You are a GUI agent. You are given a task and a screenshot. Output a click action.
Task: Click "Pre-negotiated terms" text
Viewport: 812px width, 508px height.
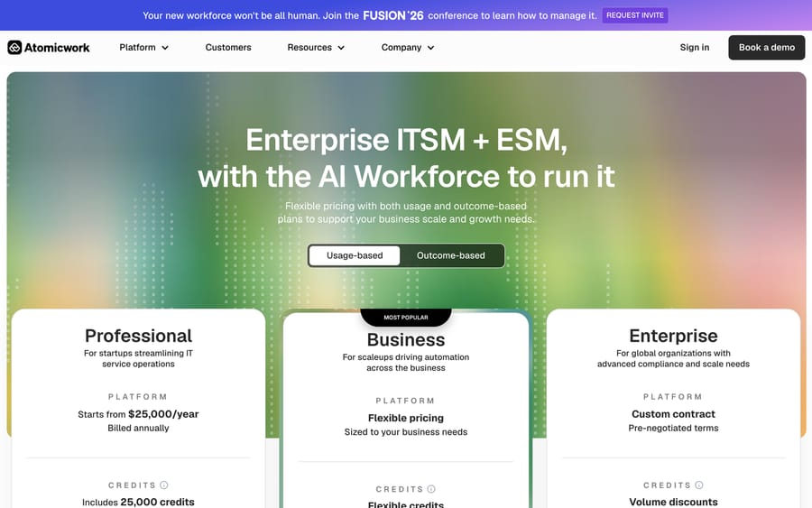[673, 428]
